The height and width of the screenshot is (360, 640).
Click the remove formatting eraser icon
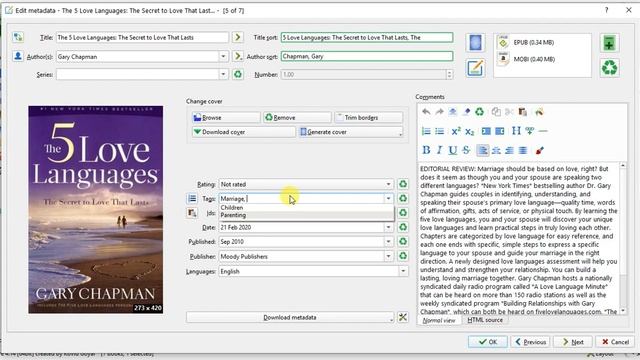tap(466, 112)
